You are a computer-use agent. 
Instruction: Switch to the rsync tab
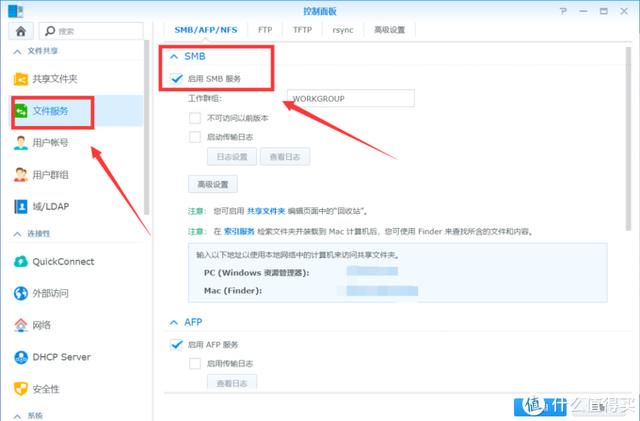[343, 30]
